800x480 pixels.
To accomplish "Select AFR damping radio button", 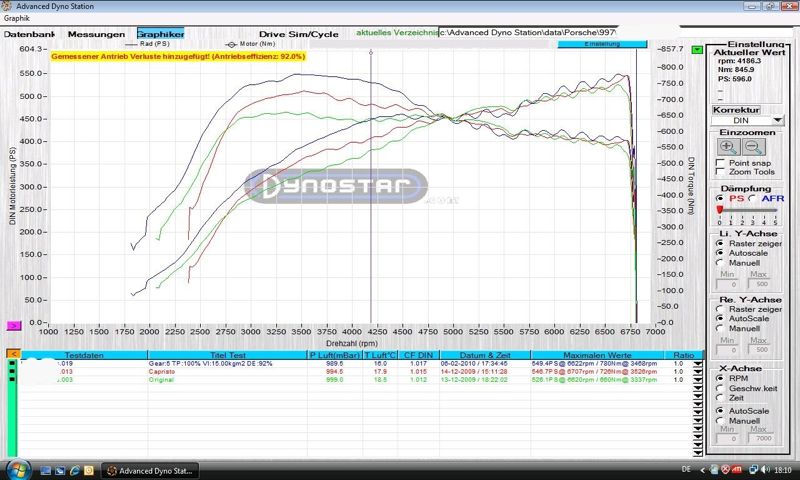I will coord(752,198).
